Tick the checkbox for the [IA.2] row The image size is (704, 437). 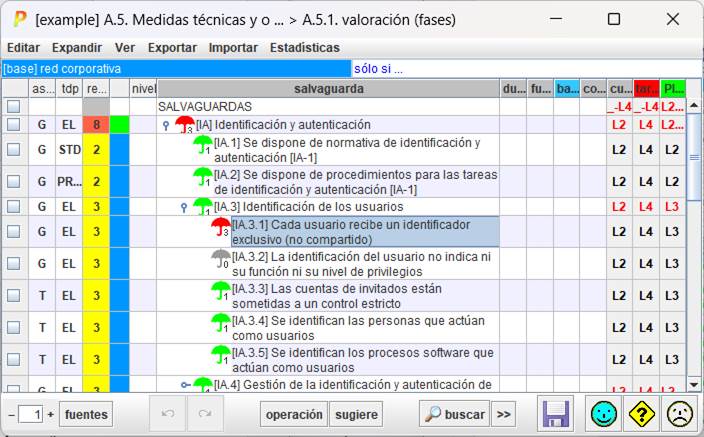[13, 181]
